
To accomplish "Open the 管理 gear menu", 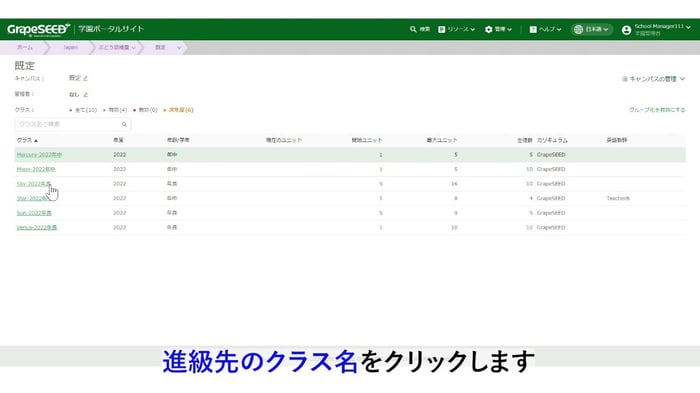I will click(498, 29).
